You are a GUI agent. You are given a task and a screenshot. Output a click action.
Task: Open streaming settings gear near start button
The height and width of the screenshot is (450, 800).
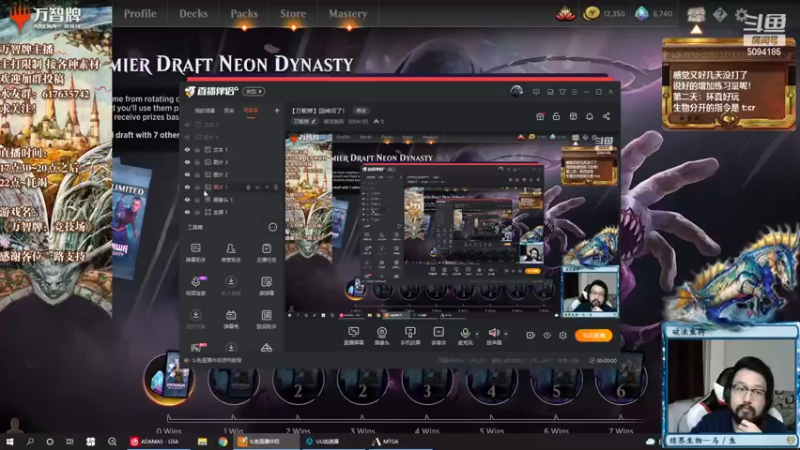point(562,335)
